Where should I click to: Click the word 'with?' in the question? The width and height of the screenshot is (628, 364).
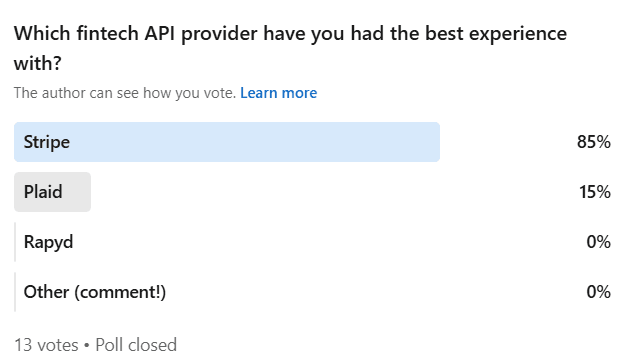38,63
